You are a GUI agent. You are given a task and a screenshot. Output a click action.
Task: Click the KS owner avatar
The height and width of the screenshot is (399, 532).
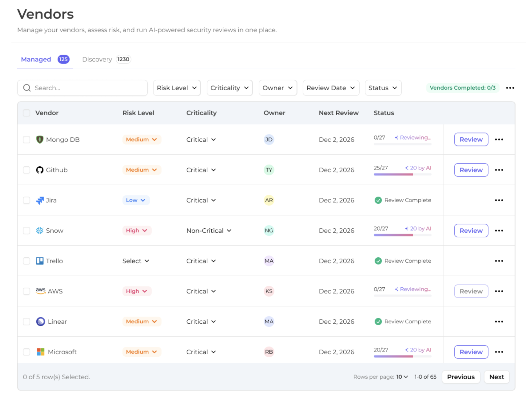point(269,291)
